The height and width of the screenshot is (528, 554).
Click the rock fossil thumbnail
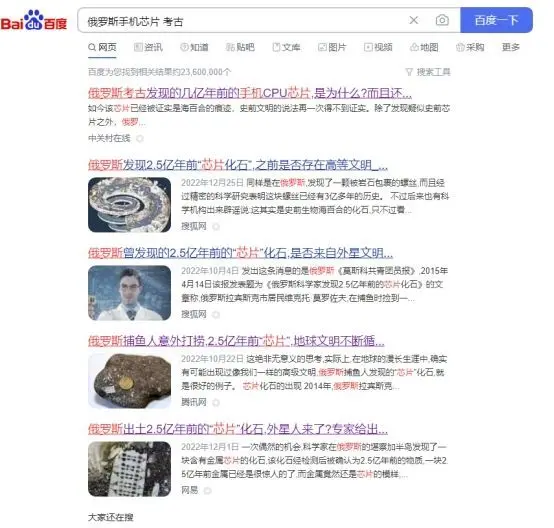(x=129, y=381)
